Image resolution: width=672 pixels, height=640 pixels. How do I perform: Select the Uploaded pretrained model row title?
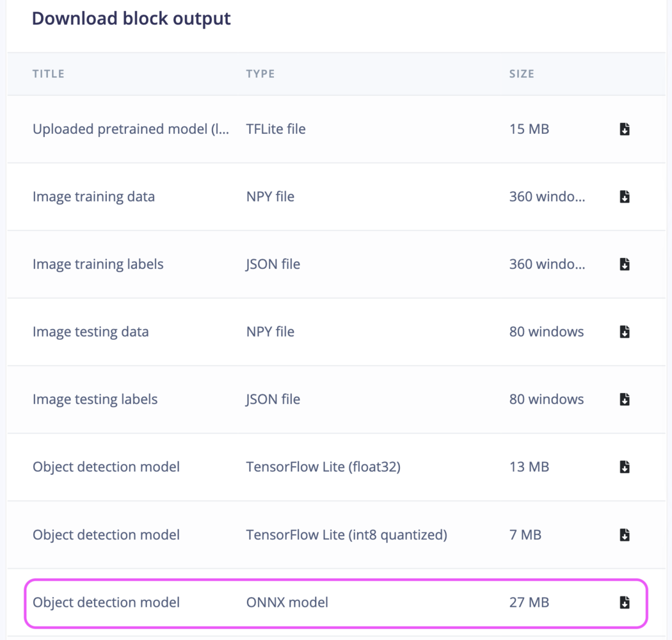(131, 129)
